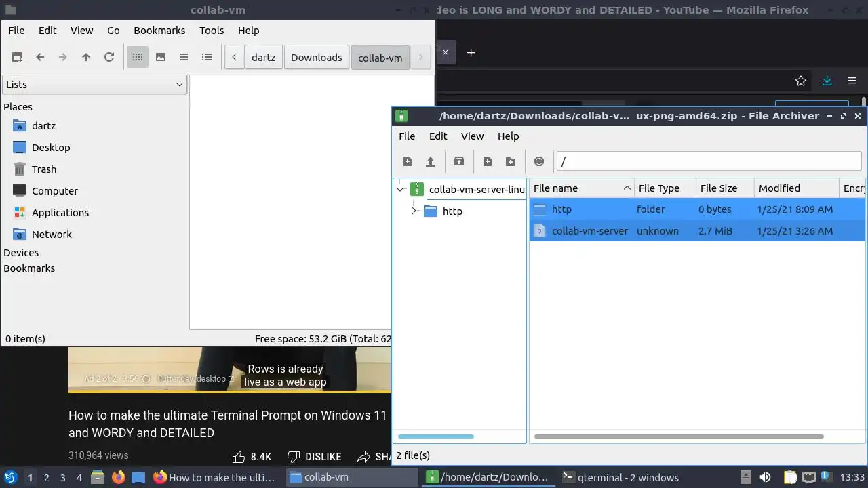This screenshot has height=488, width=868.
Task: Reload the collab-vm folder view
Action: (x=109, y=58)
